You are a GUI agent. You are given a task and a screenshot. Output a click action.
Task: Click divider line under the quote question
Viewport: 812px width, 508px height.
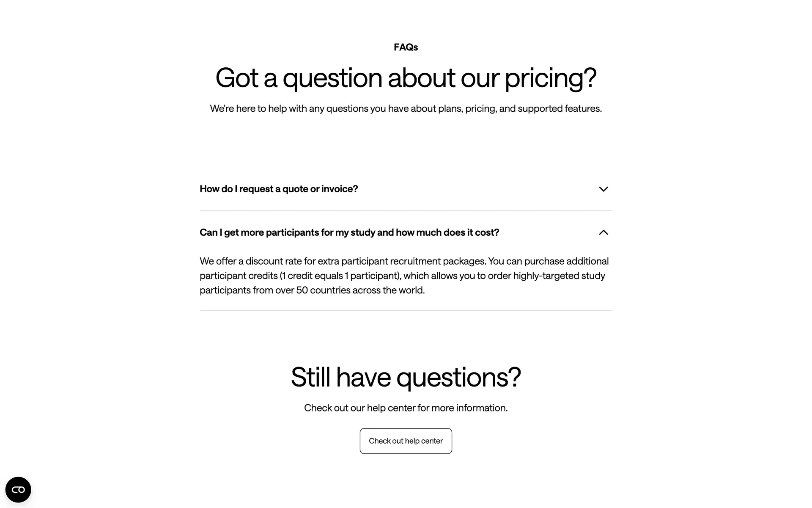click(406, 210)
